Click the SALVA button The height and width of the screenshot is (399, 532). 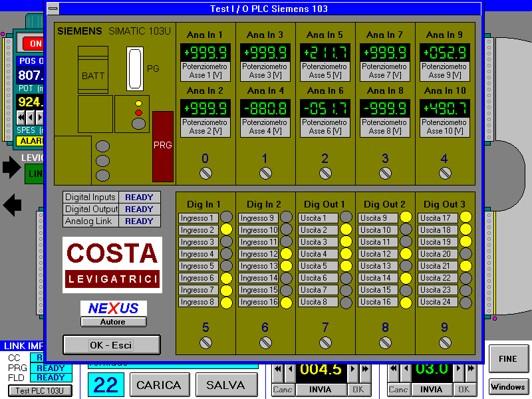226,385
